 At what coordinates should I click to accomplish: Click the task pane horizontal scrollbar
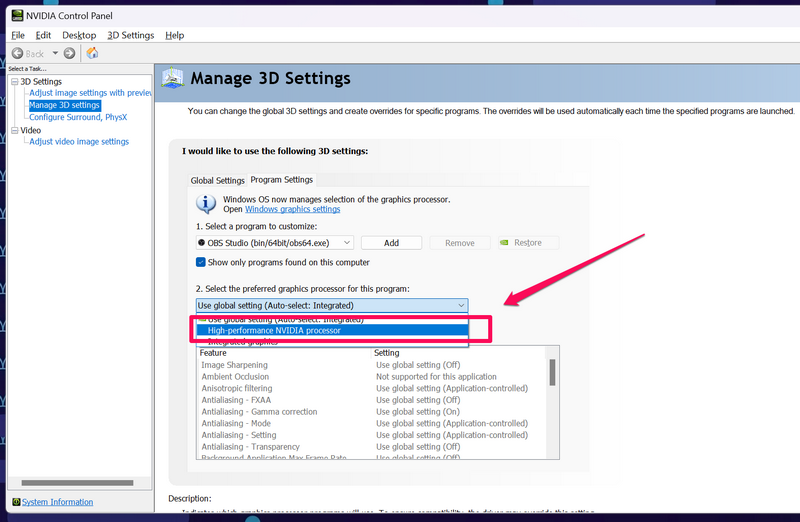[77, 483]
